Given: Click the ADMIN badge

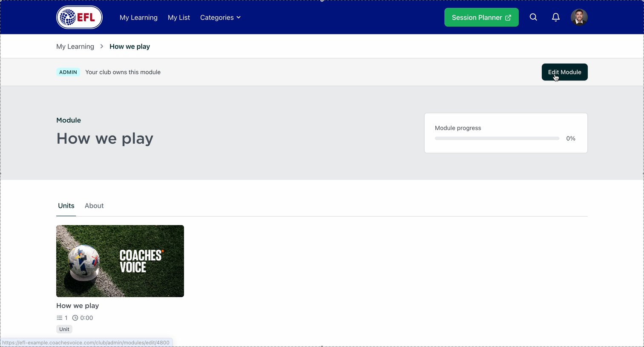Looking at the screenshot, I should (x=68, y=72).
